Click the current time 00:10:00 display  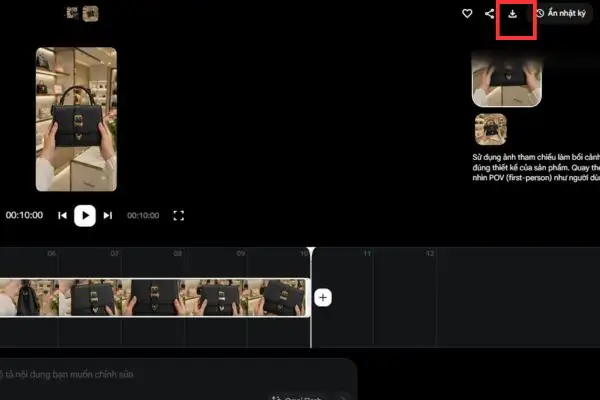click(x=24, y=215)
